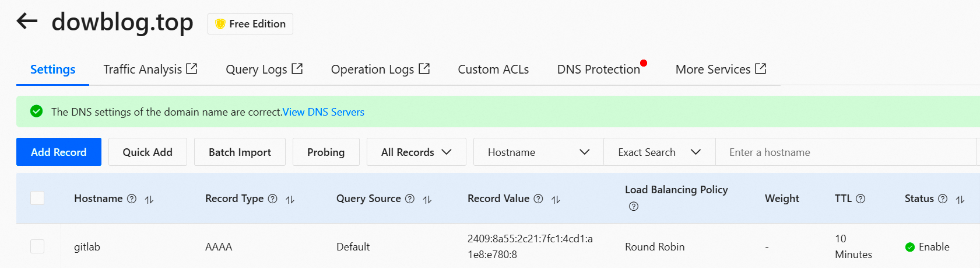Switch to the DNS Protection tab
Viewport: 980px width, 268px height.
click(x=598, y=69)
